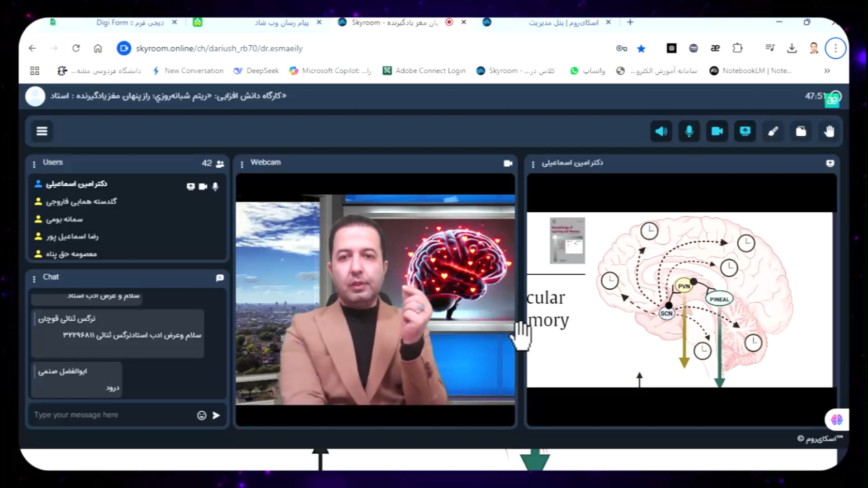Image resolution: width=868 pixels, height=488 pixels.
Task: Stop دکتر امین اسماعیلی's screen share in the user list
Action: pos(190,186)
